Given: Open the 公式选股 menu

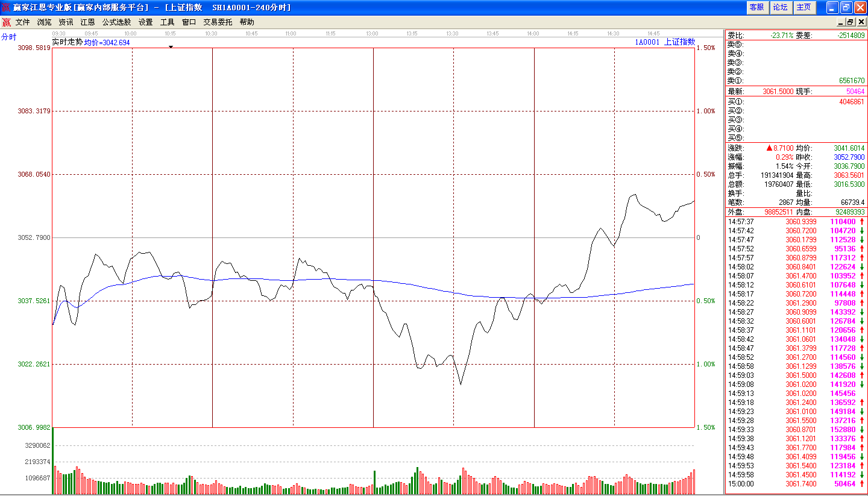Looking at the screenshot, I should [116, 22].
